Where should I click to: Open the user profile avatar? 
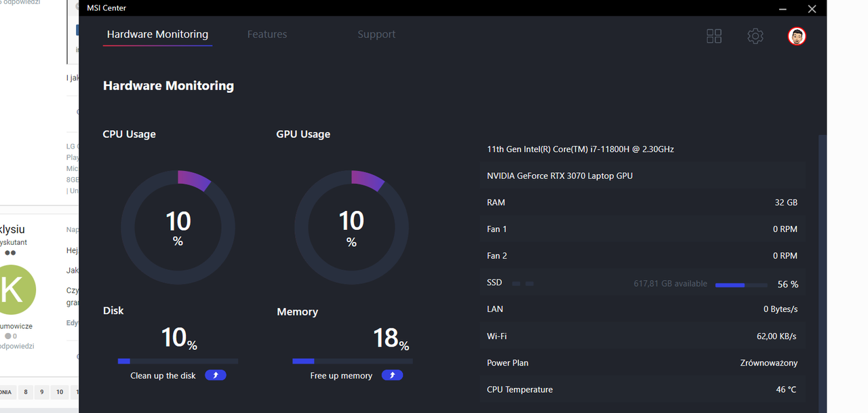[797, 36]
